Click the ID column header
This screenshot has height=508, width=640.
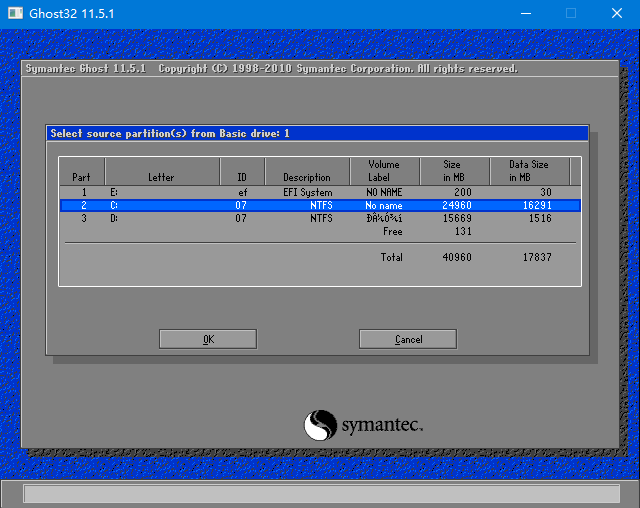tap(241, 171)
